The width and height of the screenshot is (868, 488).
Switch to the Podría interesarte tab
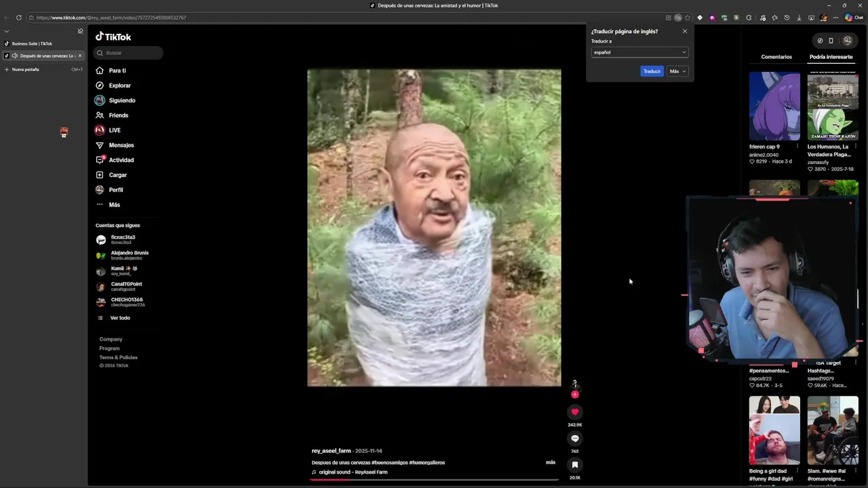(x=831, y=57)
